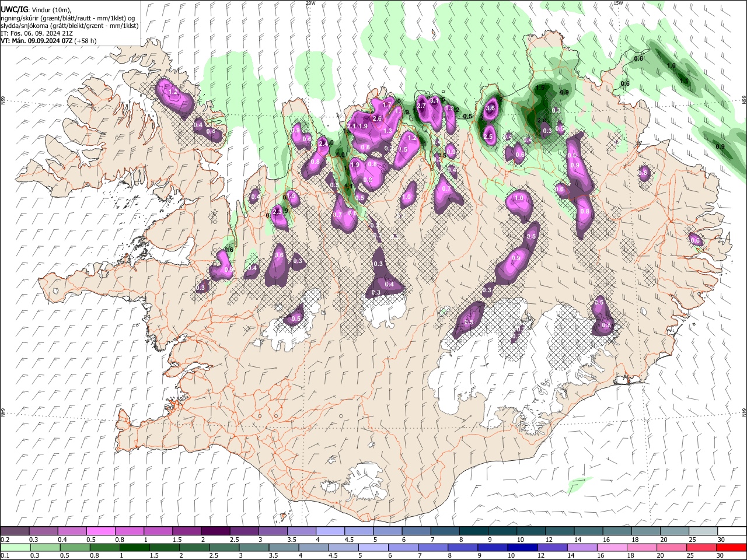Click the '0.4' label in the snow legend

63,540
